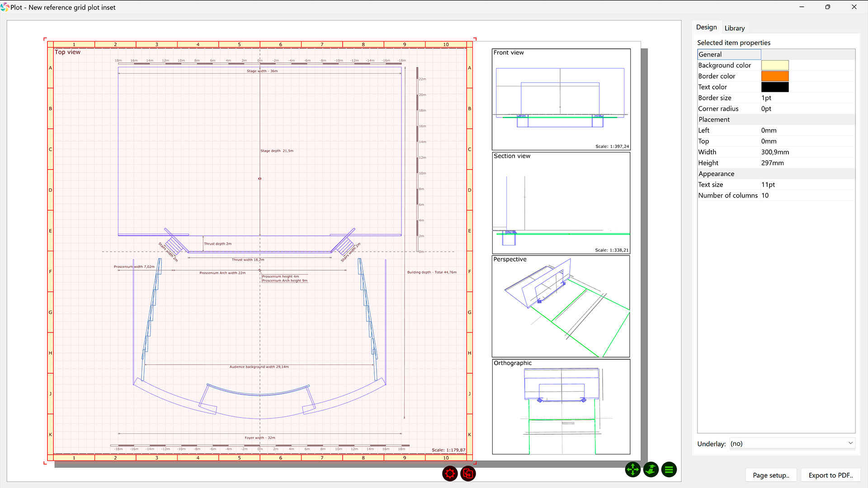Maximize the Plot window
Viewport: 868px width, 488px height.
pyautogui.click(x=828, y=7)
